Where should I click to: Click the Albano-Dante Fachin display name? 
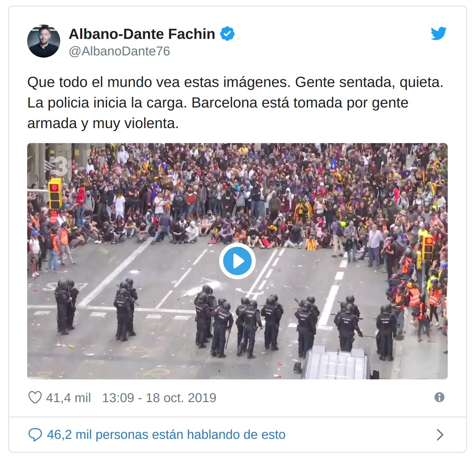[142, 34]
